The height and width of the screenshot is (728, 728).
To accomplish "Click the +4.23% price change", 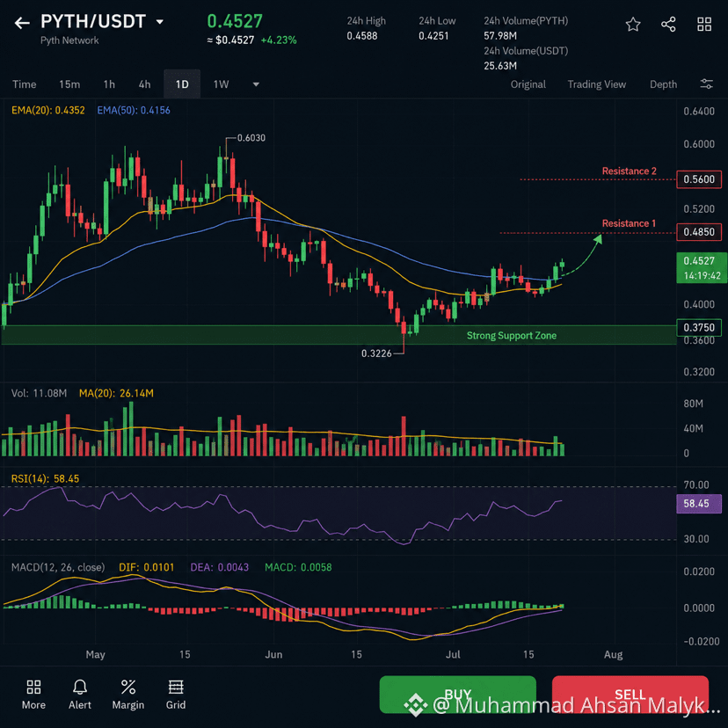I will (279, 40).
